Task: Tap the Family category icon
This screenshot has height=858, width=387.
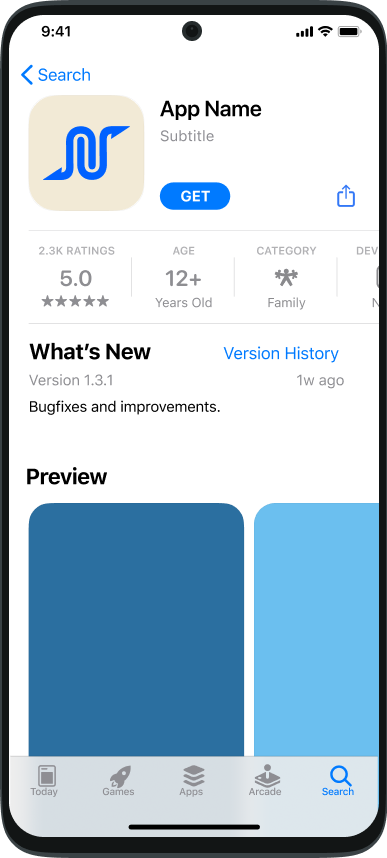Action: (x=286, y=279)
